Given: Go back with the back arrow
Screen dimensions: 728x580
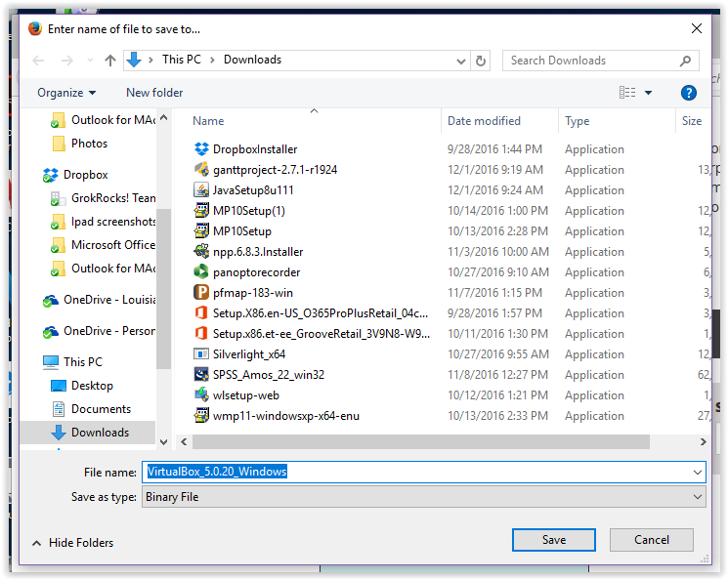Looking at the screenshot, I should [x=38, y=61].
